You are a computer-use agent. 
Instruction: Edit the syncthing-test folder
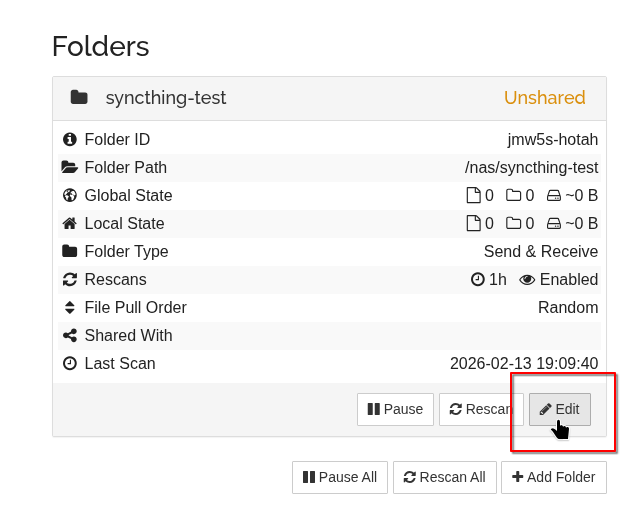click(x=560, y=409)
